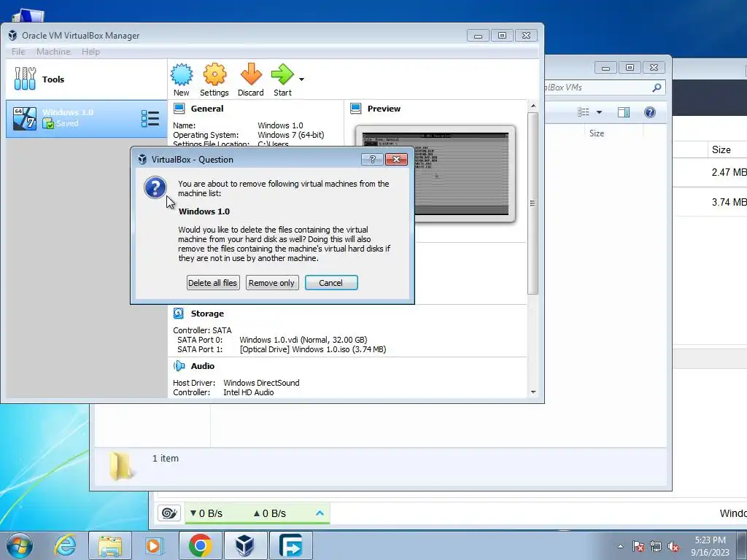
Task: Open the Start button dropdown arrow
Action: [x=301, y=79]
